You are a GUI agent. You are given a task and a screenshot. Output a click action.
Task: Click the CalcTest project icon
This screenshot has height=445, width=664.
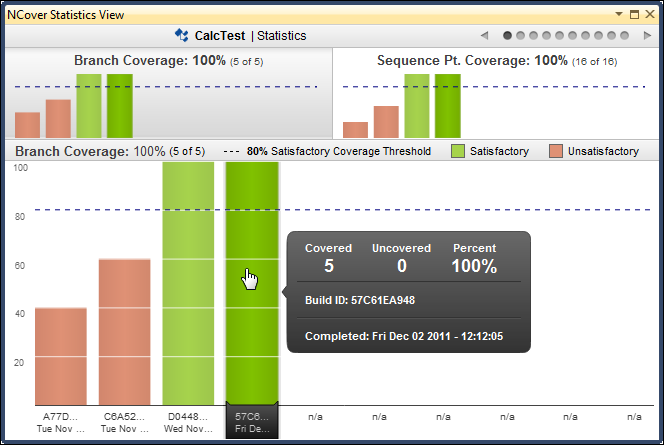coord(181,36)
